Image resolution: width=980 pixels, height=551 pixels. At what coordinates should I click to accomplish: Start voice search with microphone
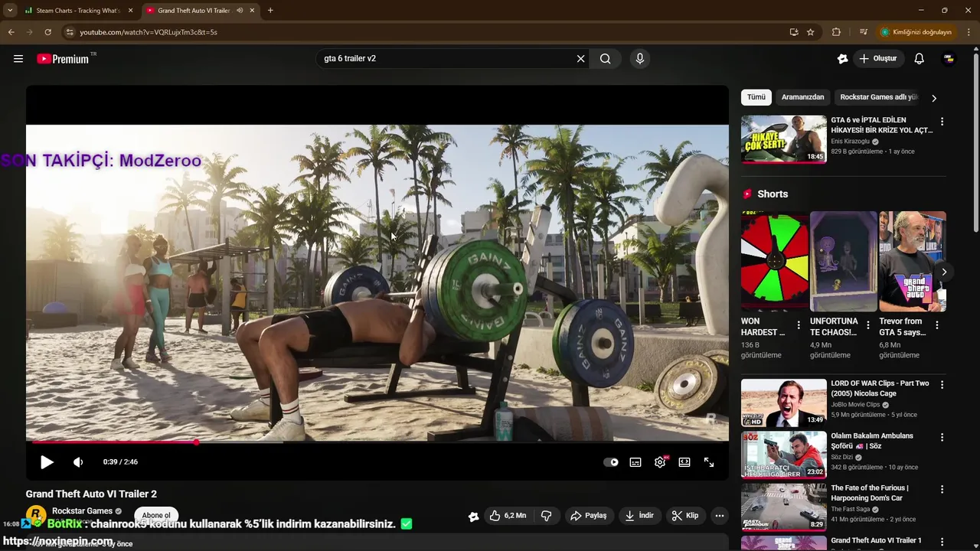(x=640, y=59)
